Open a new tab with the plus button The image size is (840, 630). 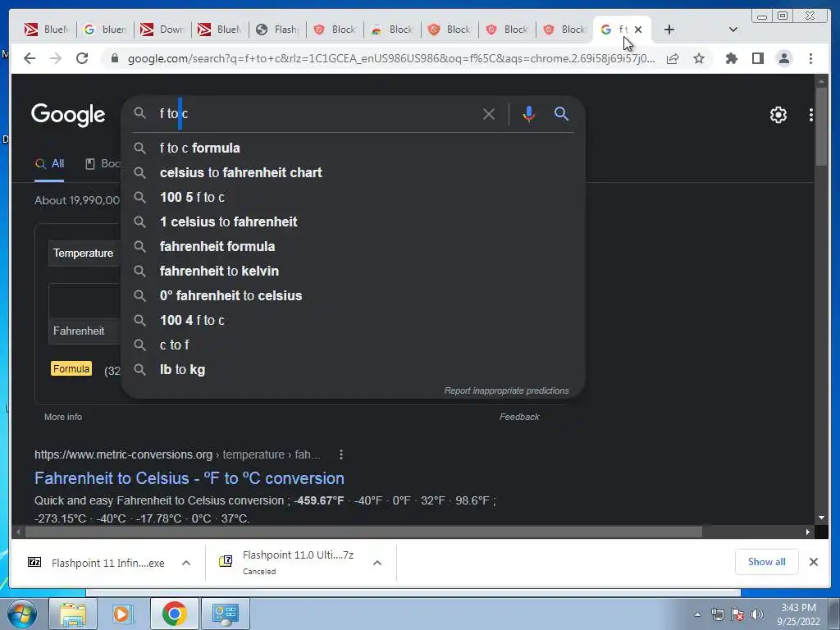[669, 30]
